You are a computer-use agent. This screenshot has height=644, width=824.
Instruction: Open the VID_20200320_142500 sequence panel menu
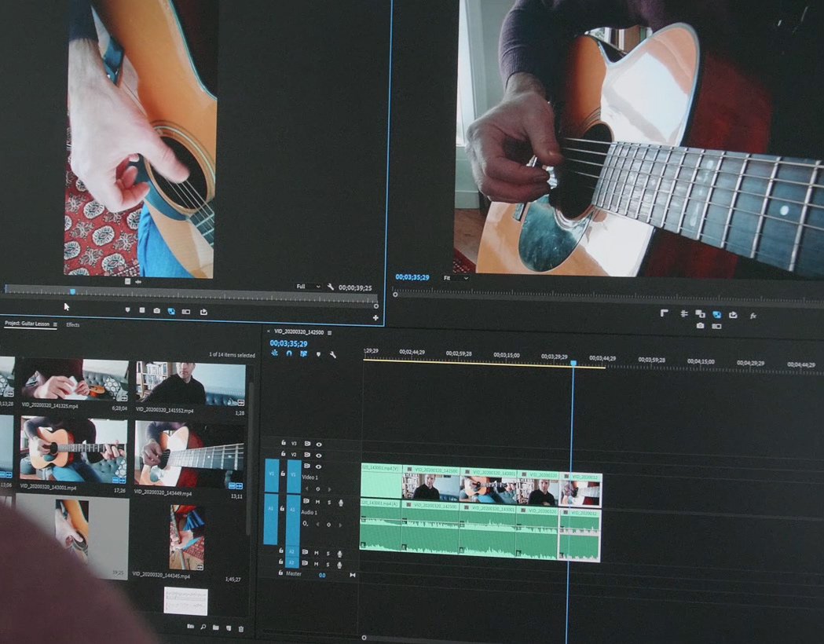(329, 332)
